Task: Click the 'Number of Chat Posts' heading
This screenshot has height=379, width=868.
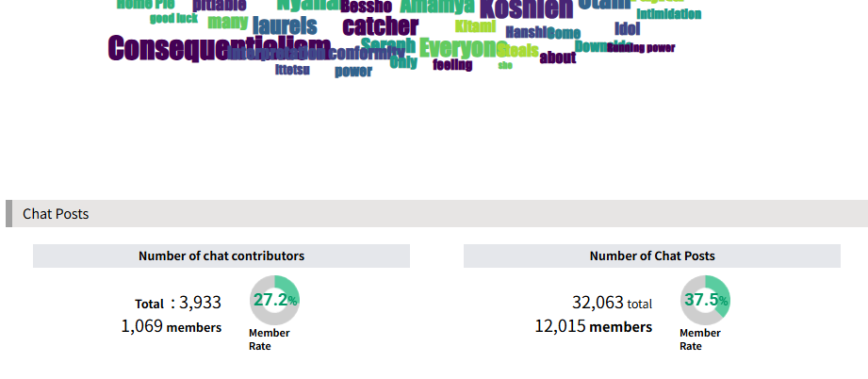Action: (652, 256)
